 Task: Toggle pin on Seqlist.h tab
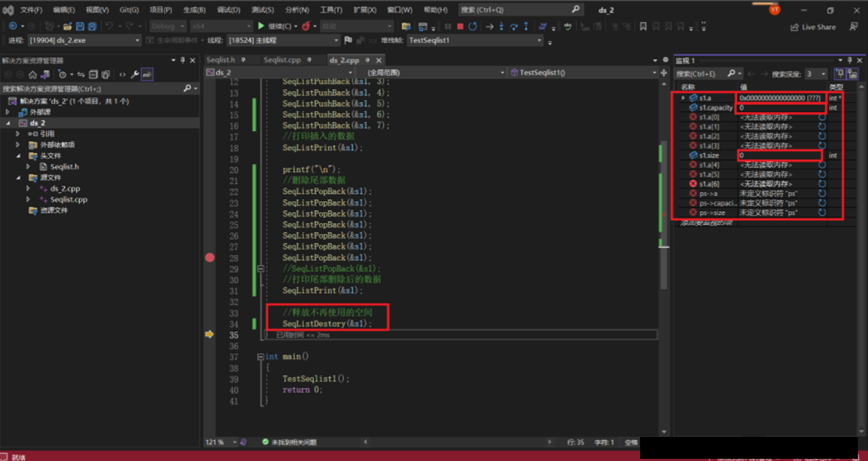[243, 60]
